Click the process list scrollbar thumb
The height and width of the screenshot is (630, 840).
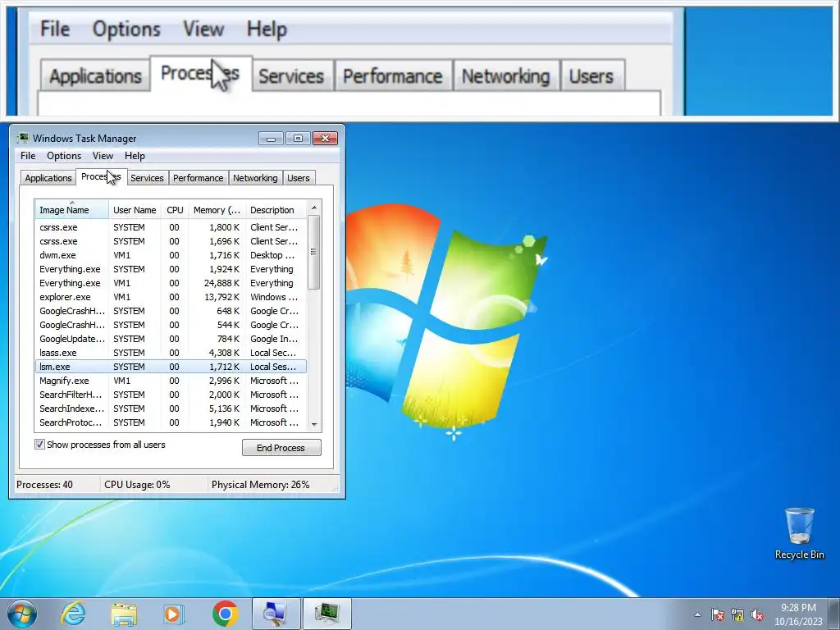(x=314, y=252)
